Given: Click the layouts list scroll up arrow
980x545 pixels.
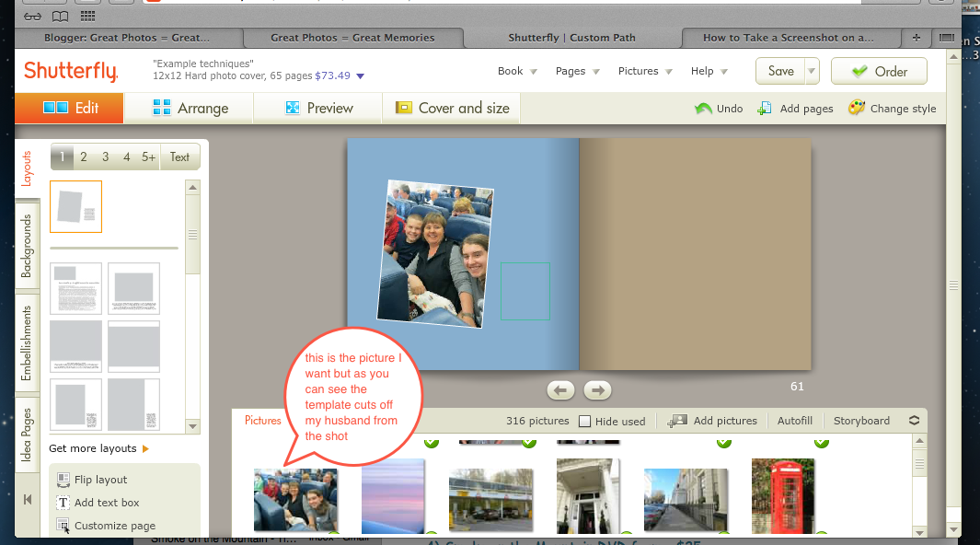Looking at the screenshot, I should (193, 187).
